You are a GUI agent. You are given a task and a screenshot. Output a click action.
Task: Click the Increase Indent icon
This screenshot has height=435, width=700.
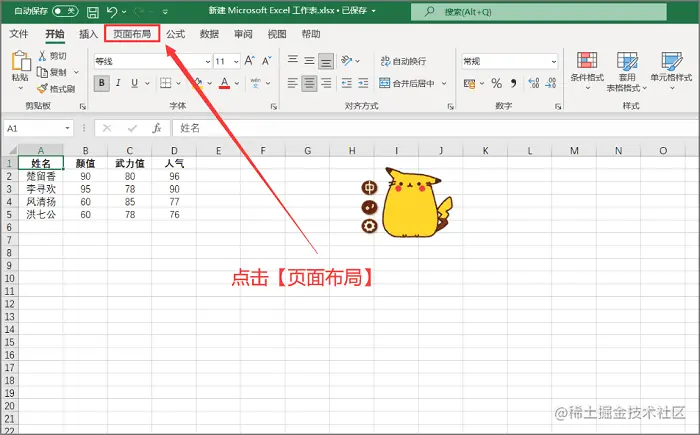click(x=363, y=83)
